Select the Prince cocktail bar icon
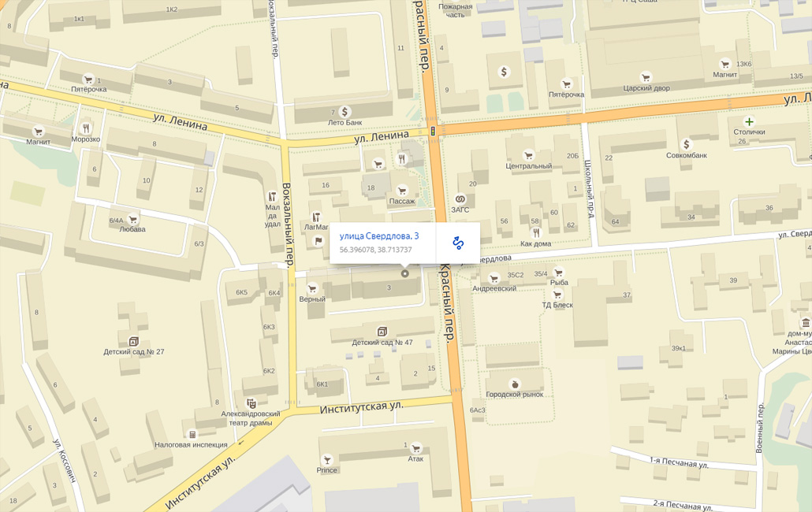This screenshot has width=812, height=512. 326,460
